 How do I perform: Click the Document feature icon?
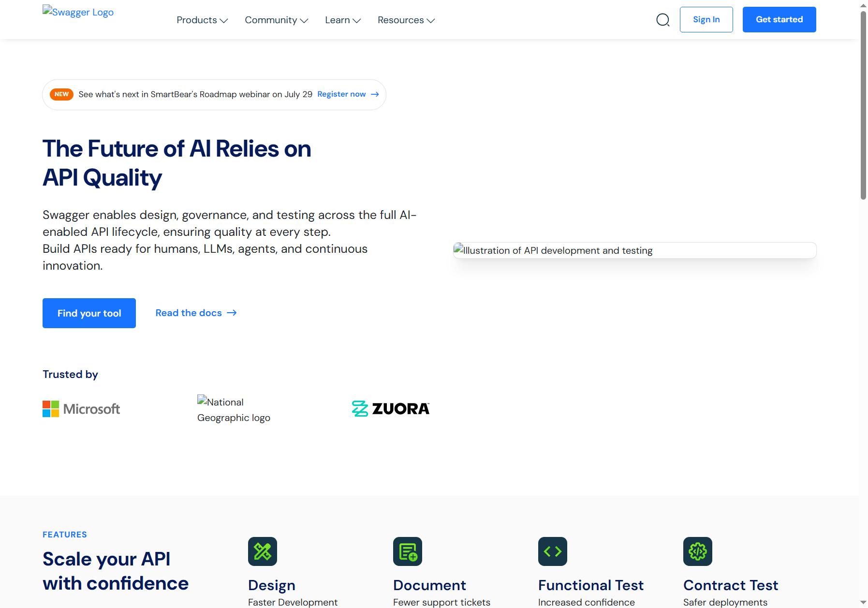click(408, 551)
